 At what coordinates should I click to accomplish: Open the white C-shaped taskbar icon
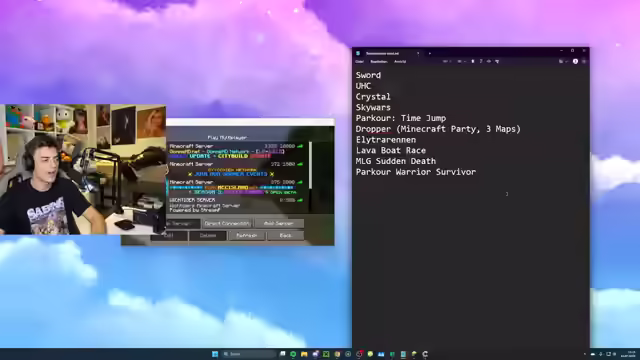coord(425,354)
